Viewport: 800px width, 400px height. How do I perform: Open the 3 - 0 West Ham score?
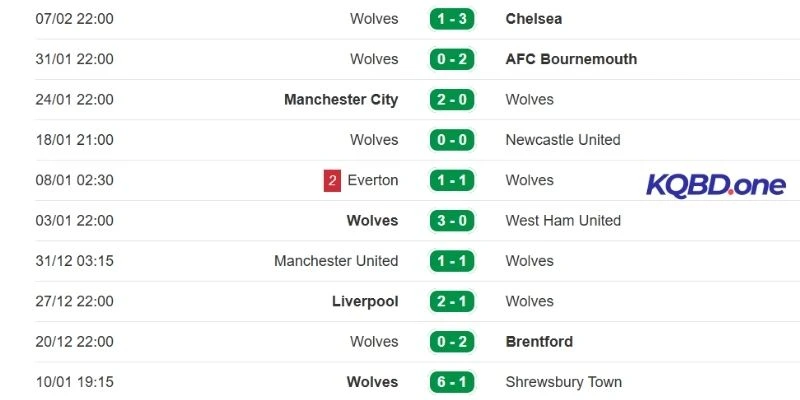[452, 221]
